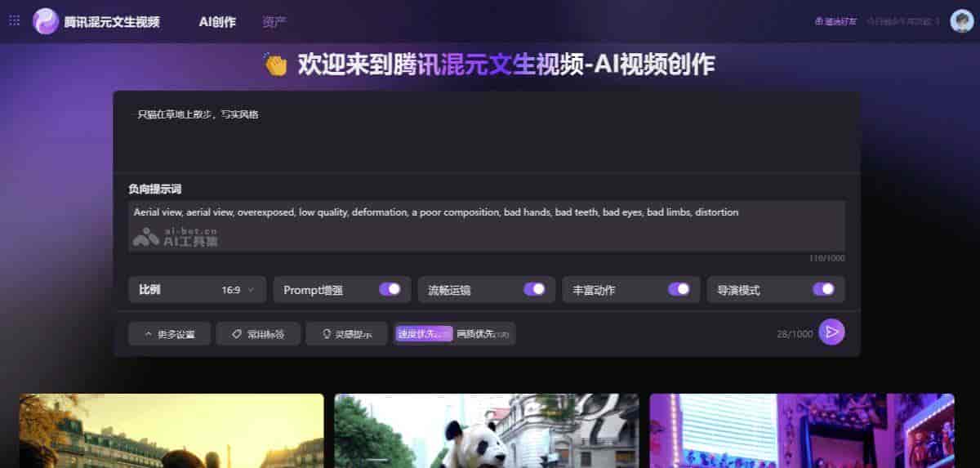
Task: Open the panda street sample video thumbnail
Action: pyautogui.click(x=487, y=430)
